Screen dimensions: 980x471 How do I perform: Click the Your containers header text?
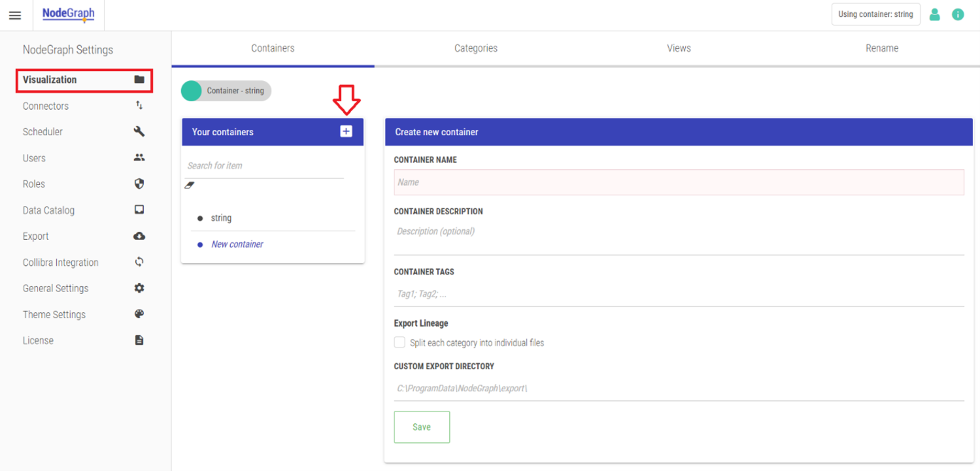tap(222, 132)
